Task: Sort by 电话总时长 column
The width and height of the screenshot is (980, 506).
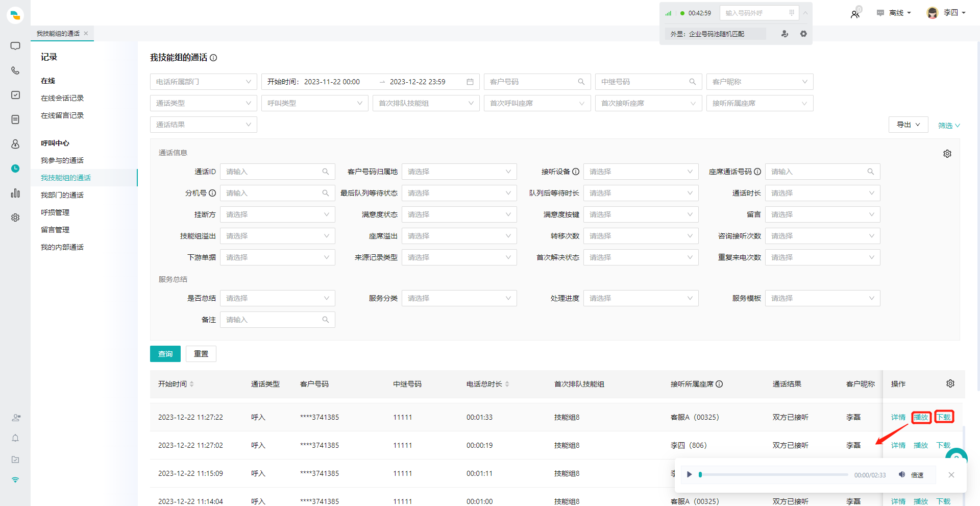Action: point(507,384)
